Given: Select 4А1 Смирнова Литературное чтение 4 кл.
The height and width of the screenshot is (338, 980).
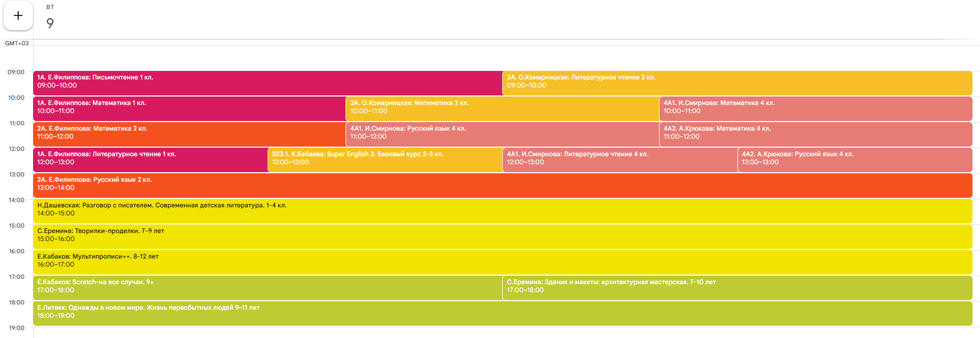Looking at the screenshot, I should pos(620,160).
